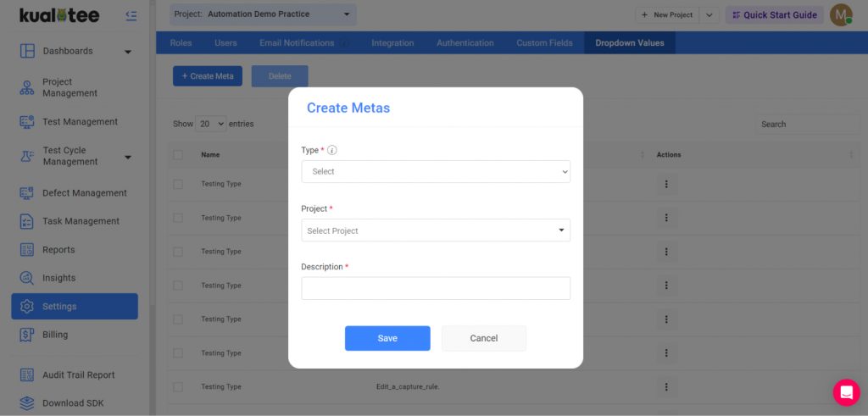Image resolution: width=868 pixels, height=416 pixels.
Task: Open the chat support bubble icon
Action: tap(846, 392)
